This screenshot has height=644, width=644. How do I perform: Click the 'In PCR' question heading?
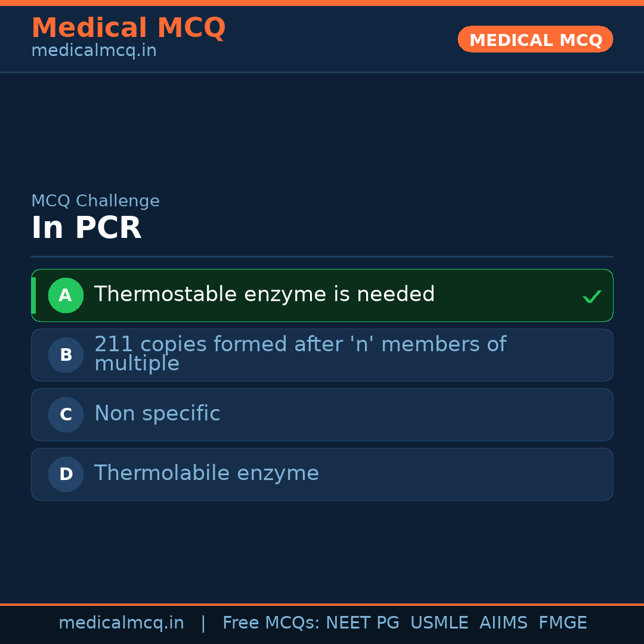coord(86,228)
